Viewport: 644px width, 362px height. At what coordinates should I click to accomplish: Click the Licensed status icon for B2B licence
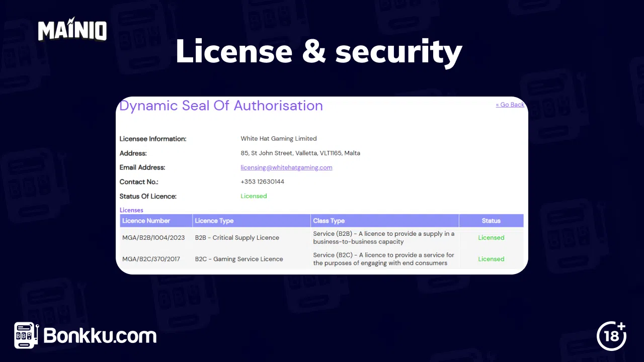491,237
